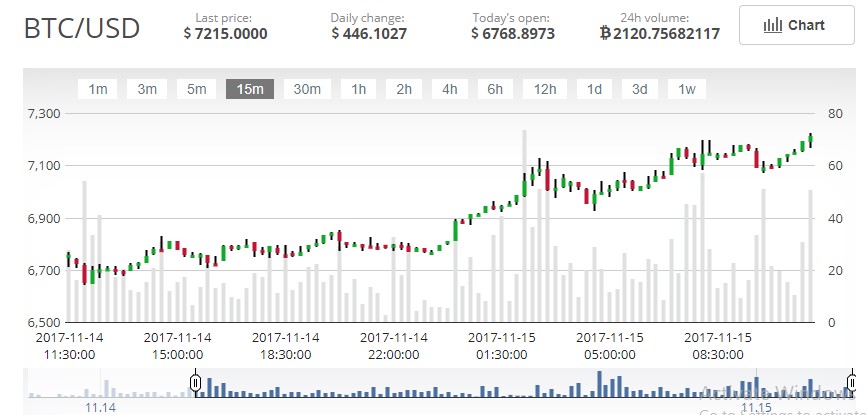The image size is (866, 415).
Task: Switch chart to 1h interval
Action: [x=358, y=89]
